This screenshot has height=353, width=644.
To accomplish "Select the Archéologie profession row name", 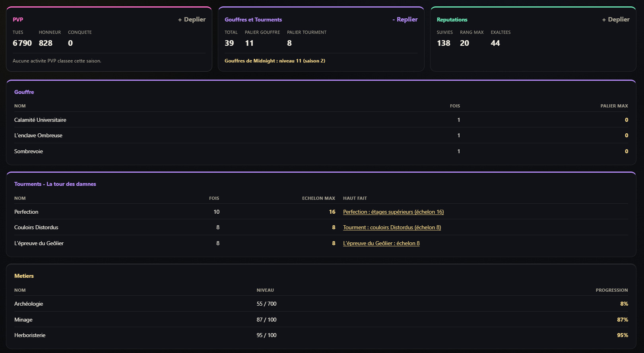I will tap(29, 304).
